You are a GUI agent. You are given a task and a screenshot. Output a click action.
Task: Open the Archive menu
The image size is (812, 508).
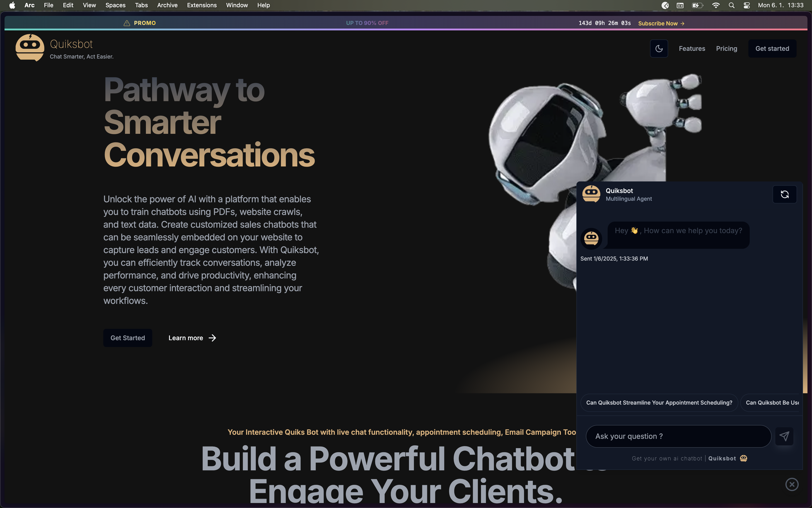pyautogui.click(x=167, y=5)
